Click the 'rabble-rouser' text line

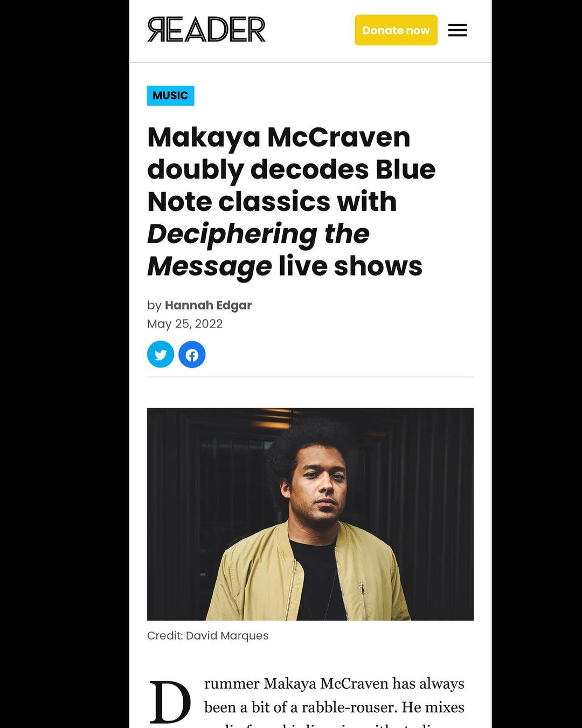[334, 707]
